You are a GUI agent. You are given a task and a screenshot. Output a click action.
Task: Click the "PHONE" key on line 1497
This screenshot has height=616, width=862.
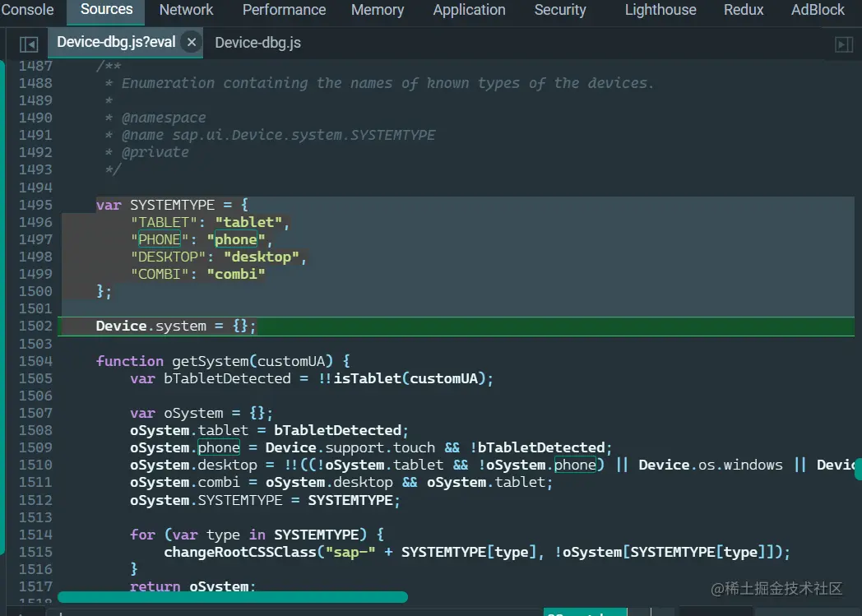(x=160, y=239)
